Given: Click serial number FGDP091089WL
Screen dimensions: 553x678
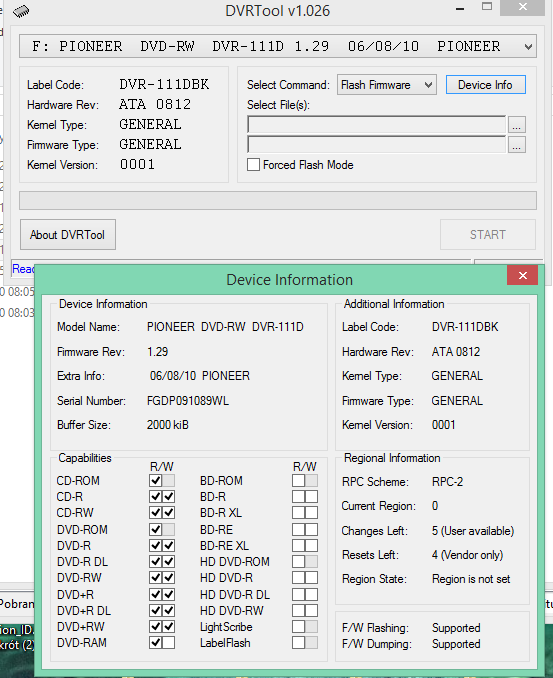Looking at the screenshot, I should [188, 401].
